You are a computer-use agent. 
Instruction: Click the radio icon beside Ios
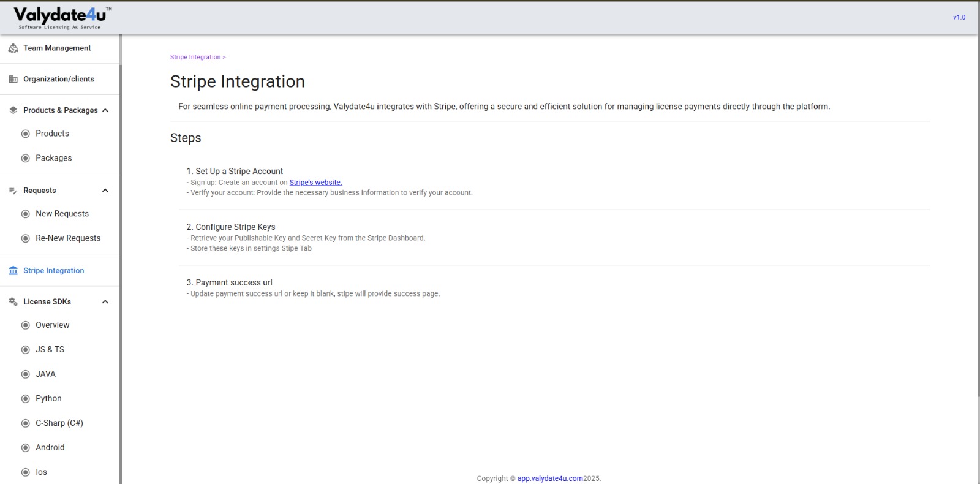pos(26,472)
